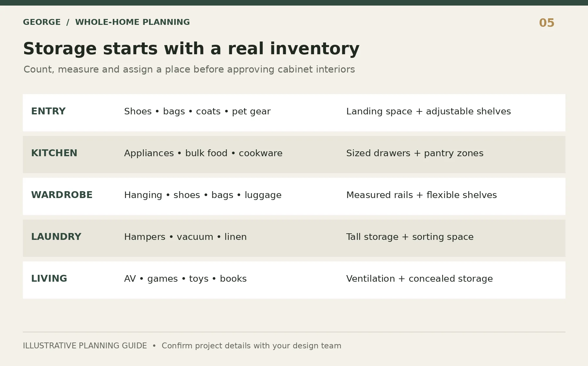The image size is (588, 366).
Task: Click the ILLUSTRATIVE PLANNING GUIDE footer label
Action: pos(85,346)
